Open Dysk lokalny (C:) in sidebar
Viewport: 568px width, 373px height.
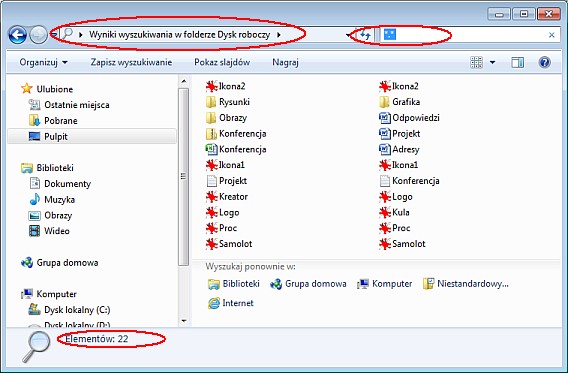coord(69,310)
